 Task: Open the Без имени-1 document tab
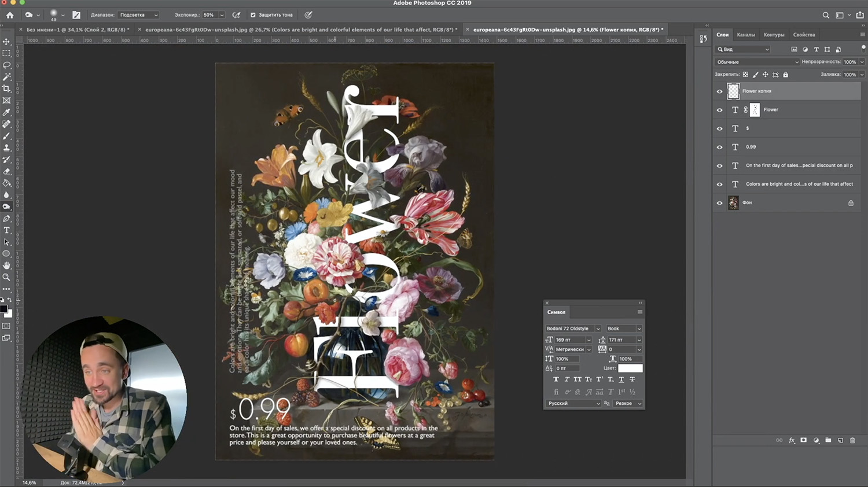[x=78, y=29]
